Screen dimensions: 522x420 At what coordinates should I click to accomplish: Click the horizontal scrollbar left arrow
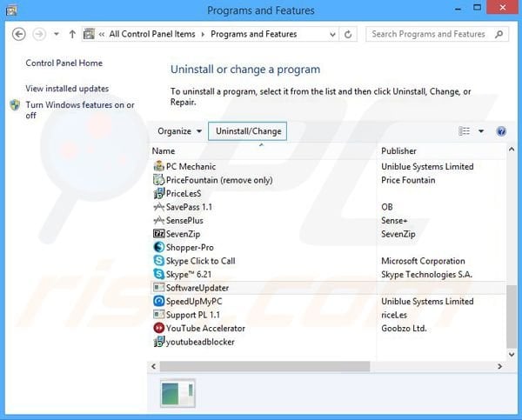[153, 366]
